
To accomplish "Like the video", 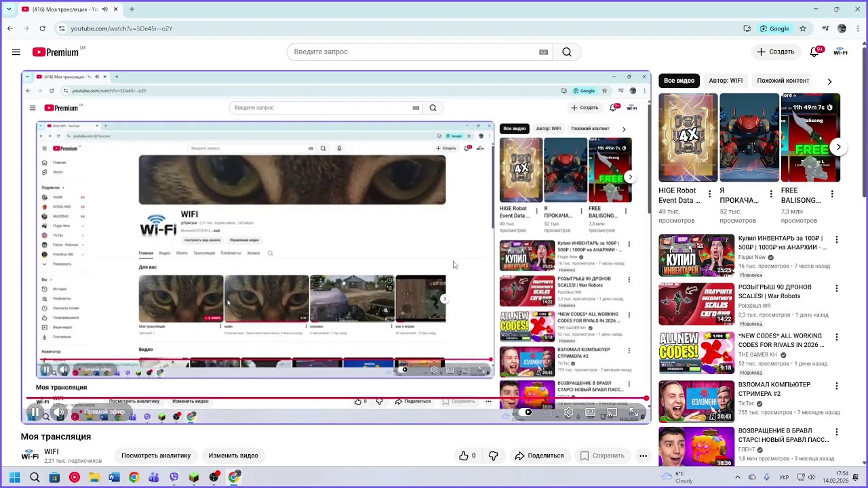I will (468, 455).
